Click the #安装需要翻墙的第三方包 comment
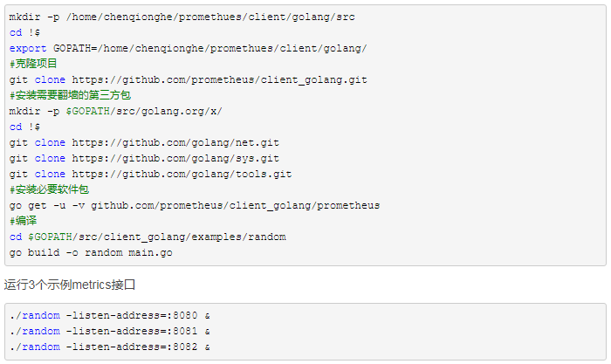This screenshot has height=364, width=611. (71, 95)
